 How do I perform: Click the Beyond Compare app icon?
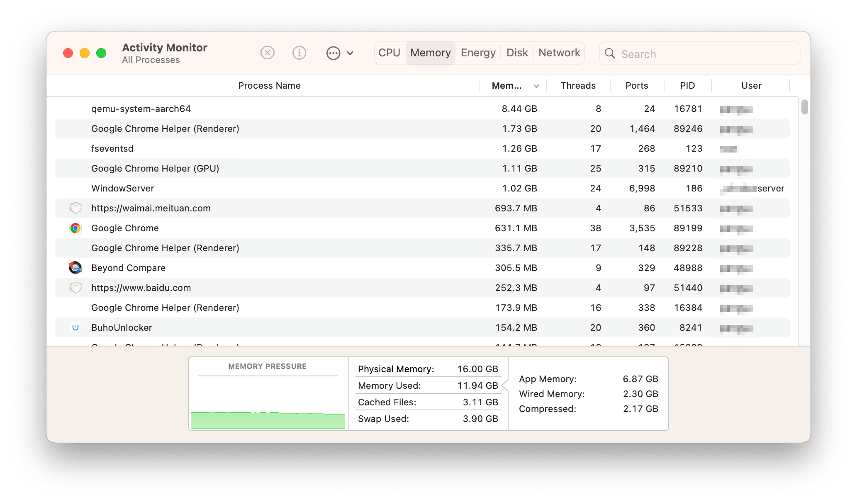point(75,268)
